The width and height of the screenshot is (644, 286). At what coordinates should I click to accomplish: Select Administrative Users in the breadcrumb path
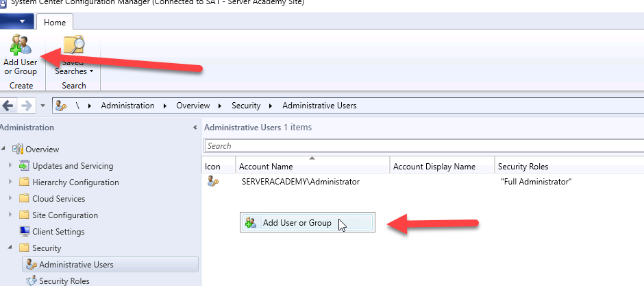click(319, 106)
